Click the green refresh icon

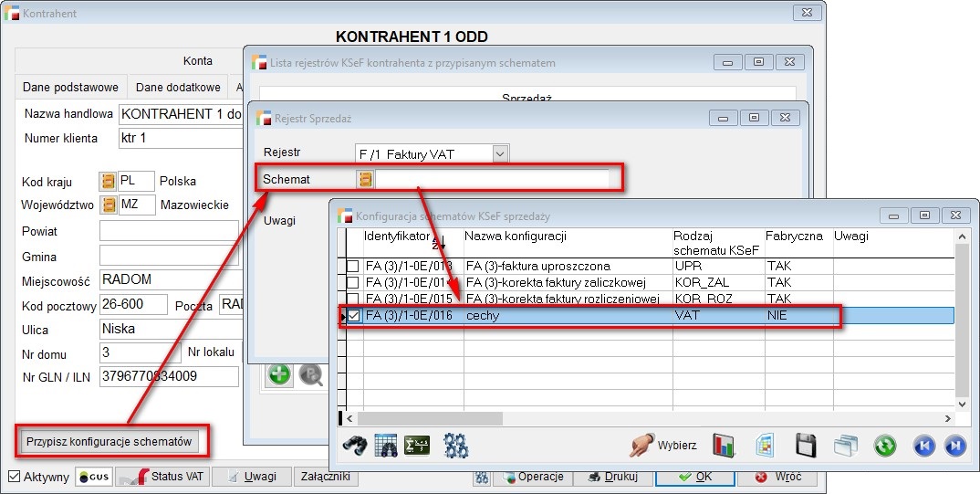[x=884, y=446]
